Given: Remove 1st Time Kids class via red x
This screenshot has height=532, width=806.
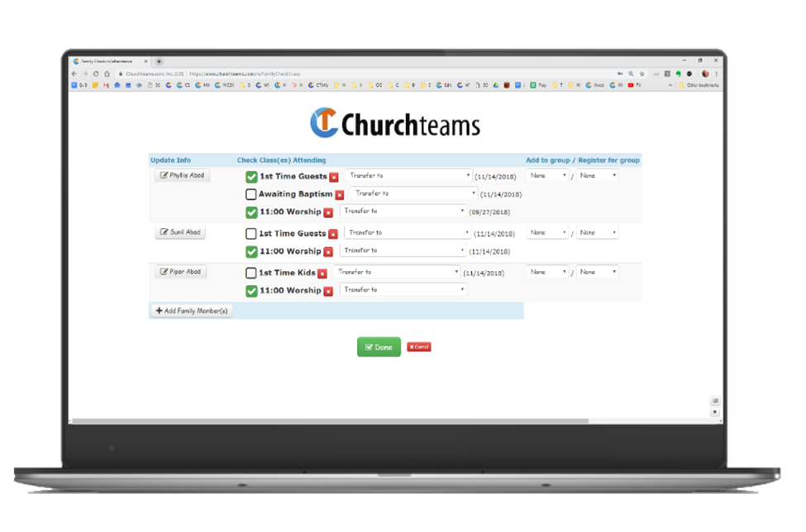Looking at the screenshot, I should click(x=322, y=273).
